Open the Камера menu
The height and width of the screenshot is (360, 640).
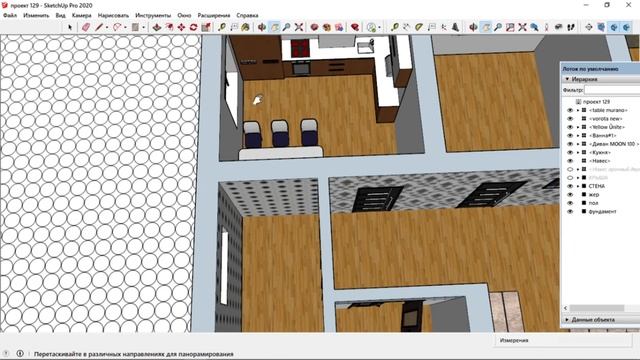[82, 15]
